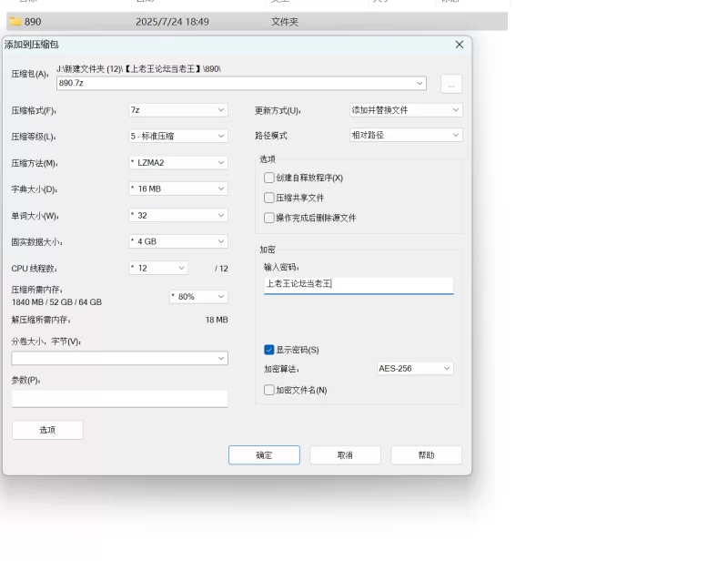Image resolution: width=728 pixels, height=561 pixels.
Task: Open the memory usage 80% dropdown
Action: tap(198, 297)
